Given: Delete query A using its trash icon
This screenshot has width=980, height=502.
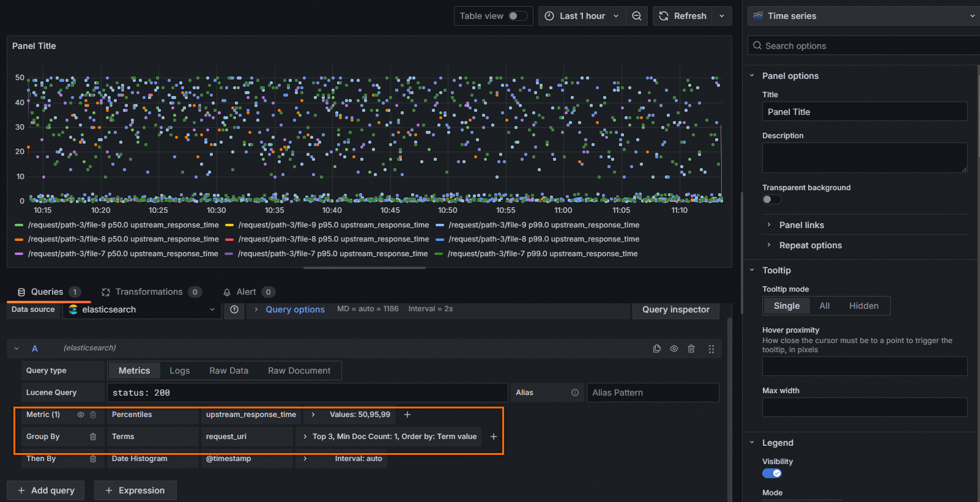Looking at the screenshot, I should coord(691,349).
